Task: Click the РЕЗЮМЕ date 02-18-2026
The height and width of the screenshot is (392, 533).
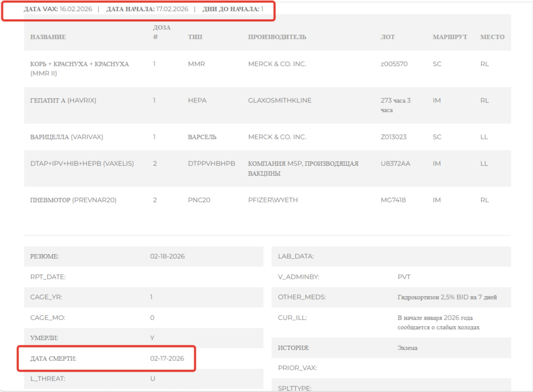Action: tap(167, 256)
